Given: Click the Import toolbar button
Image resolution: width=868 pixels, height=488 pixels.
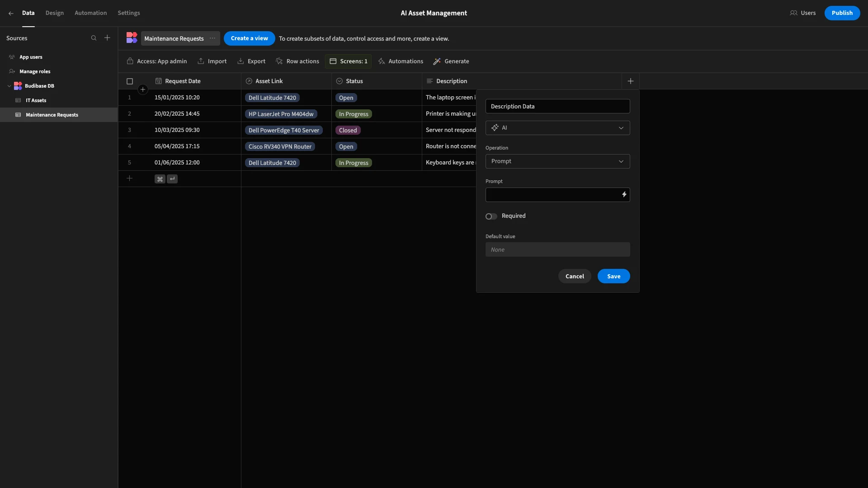Looking at the screenshot, I should pyautogui.click(x=212, y=61).
